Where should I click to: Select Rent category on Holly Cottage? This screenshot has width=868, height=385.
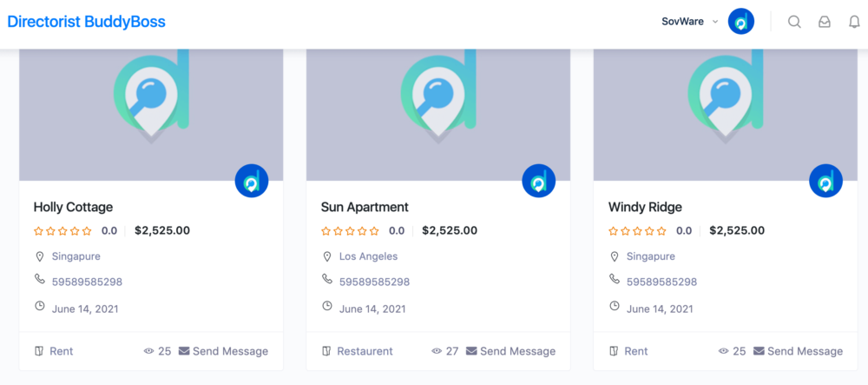coord(62,351)
